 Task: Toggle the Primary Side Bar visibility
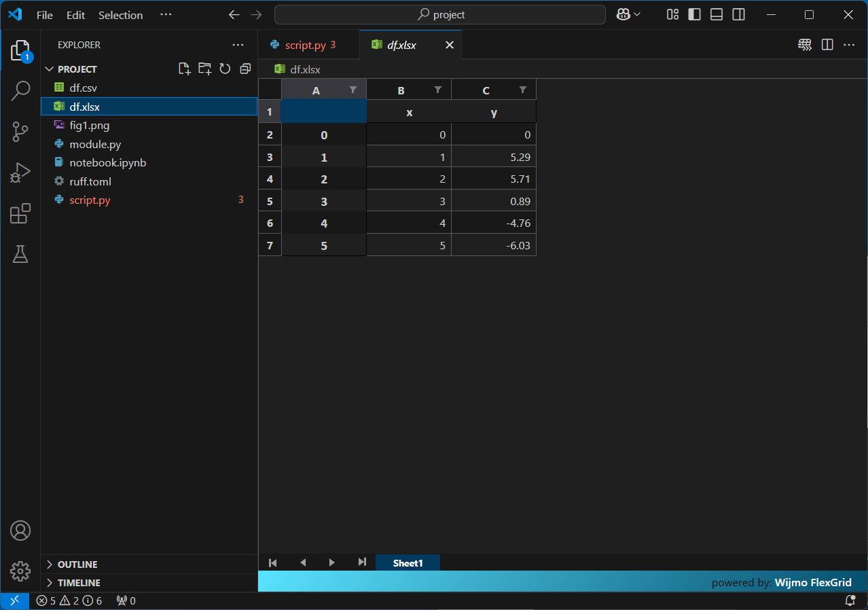694,14
